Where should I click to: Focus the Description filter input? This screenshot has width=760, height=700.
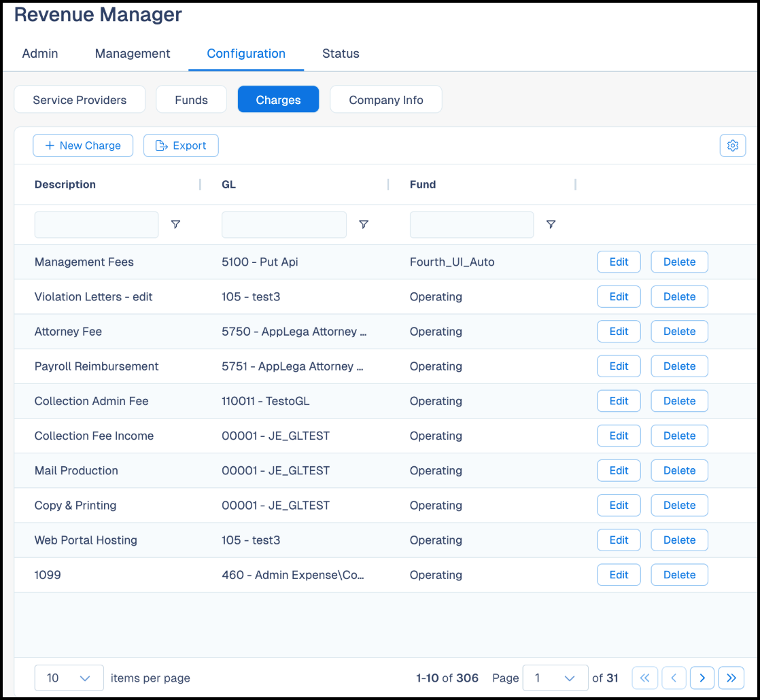(97, 224)
